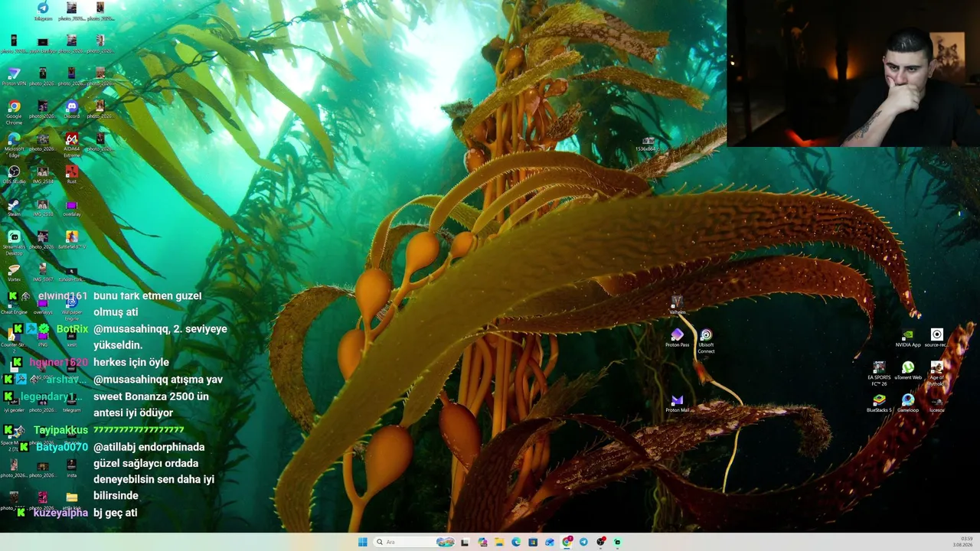This screenshot has width=980, height=551.
Task: Click the NVIDIA App desktop shortcut
Action: [908, 338]
